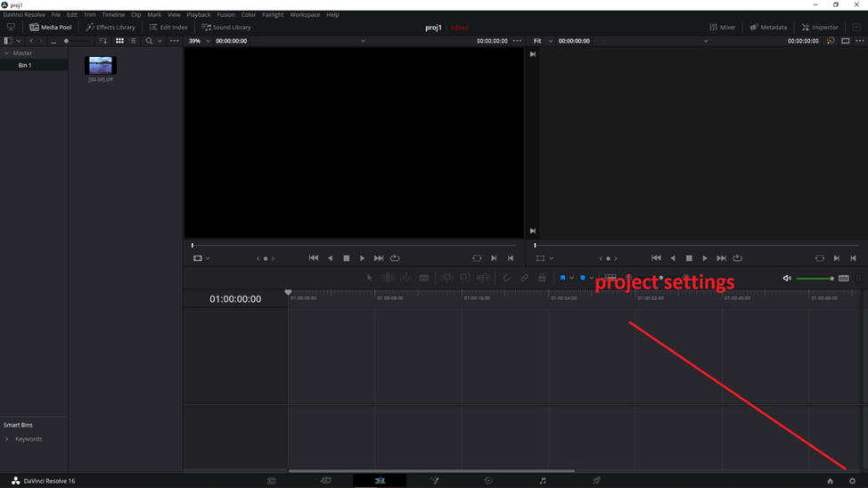Mute audio using the speaker icon
This screenshot has width=868, height=488.
[787, 279]
